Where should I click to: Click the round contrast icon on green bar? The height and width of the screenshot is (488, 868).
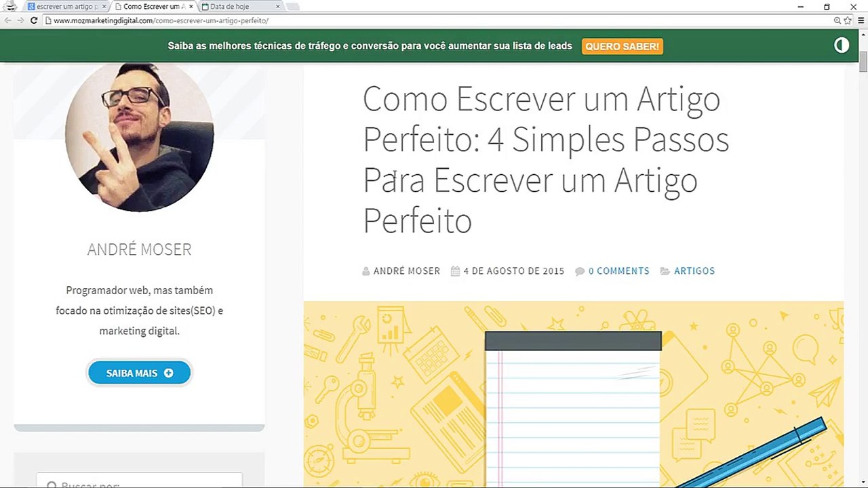pyautogui.click(x=842, y=46)
